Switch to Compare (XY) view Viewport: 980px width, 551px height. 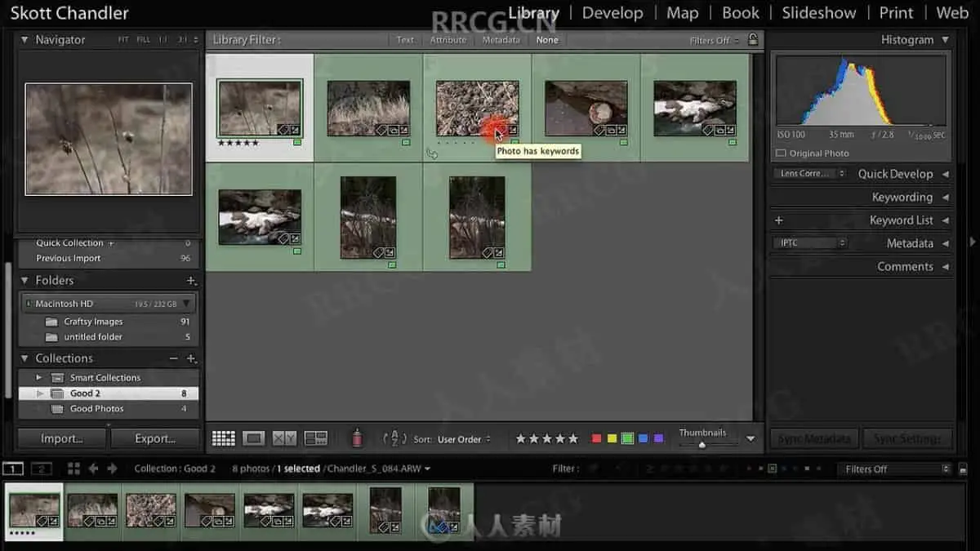pos(284,438)
